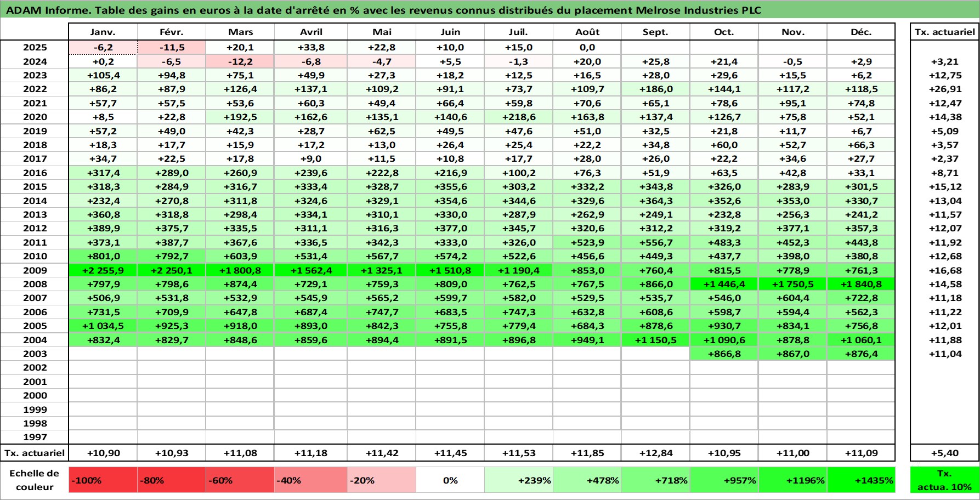Select the Févr. column header
The image size is (980, 500).
[172, 32]
